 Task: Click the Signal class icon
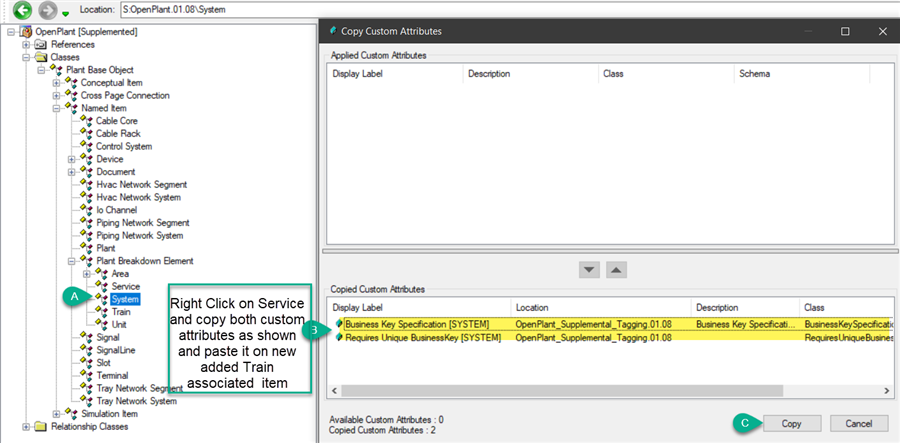pyautogui.click(x=87, y=337)
